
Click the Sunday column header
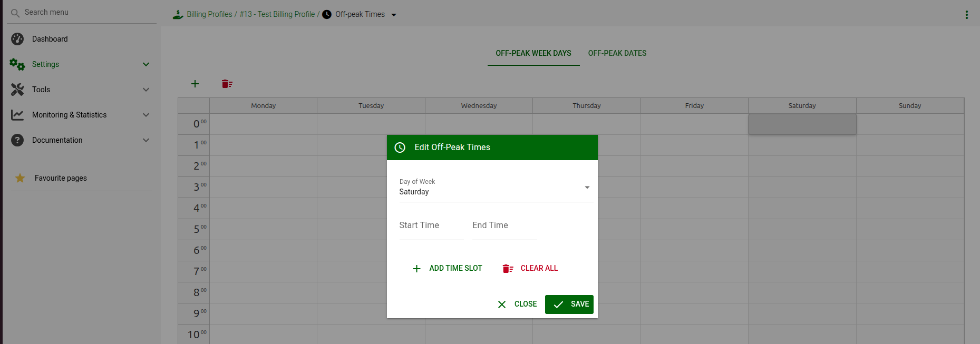click(x=910, y=106)
